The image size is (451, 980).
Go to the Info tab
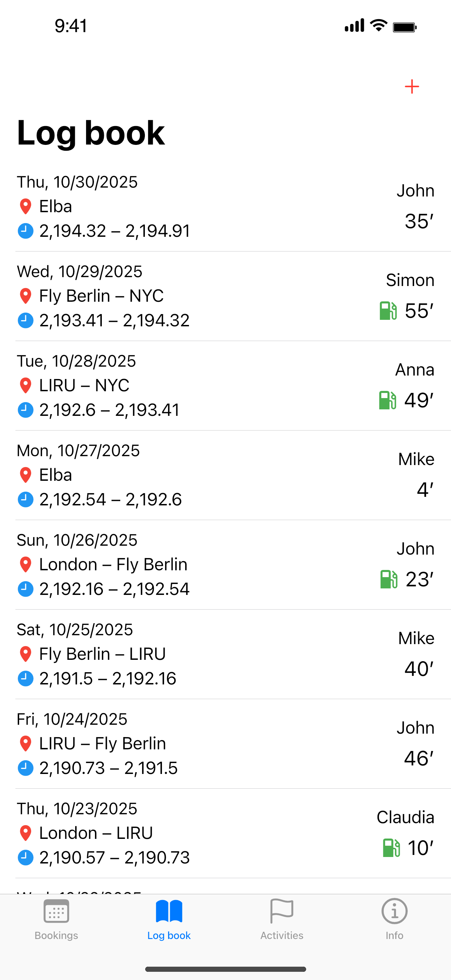click(394, 919)
